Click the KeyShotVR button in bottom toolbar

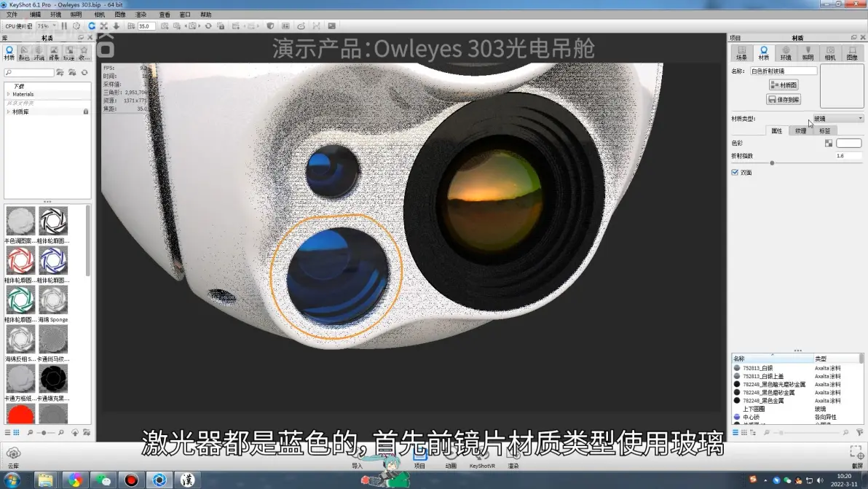[482, 459]
